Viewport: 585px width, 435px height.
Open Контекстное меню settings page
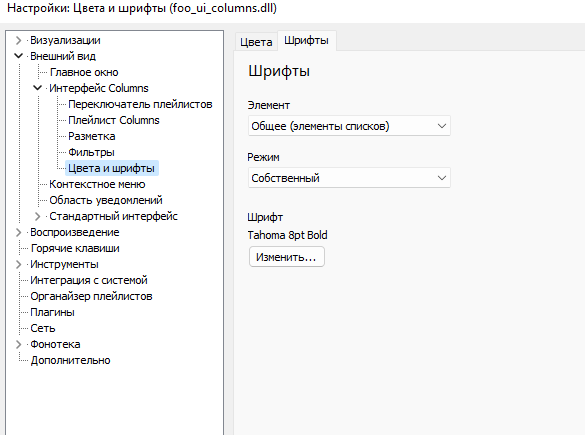tap(97, 184)
